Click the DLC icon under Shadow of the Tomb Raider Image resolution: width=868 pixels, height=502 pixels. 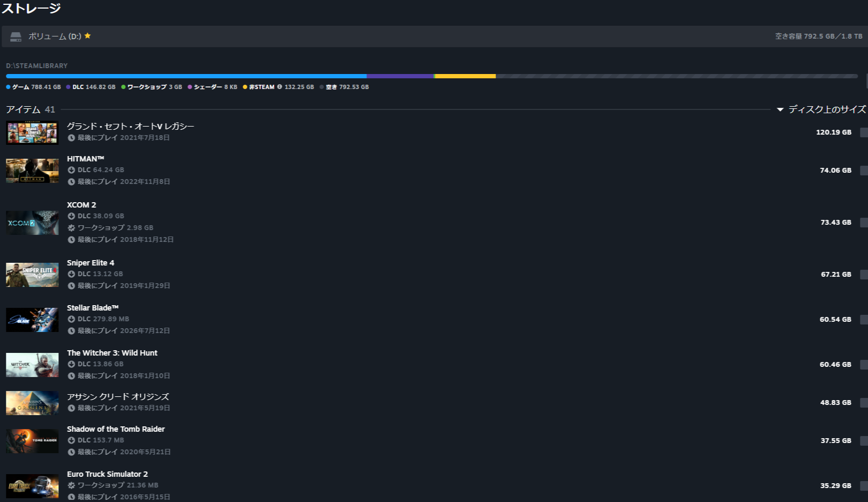click(71, 440)
